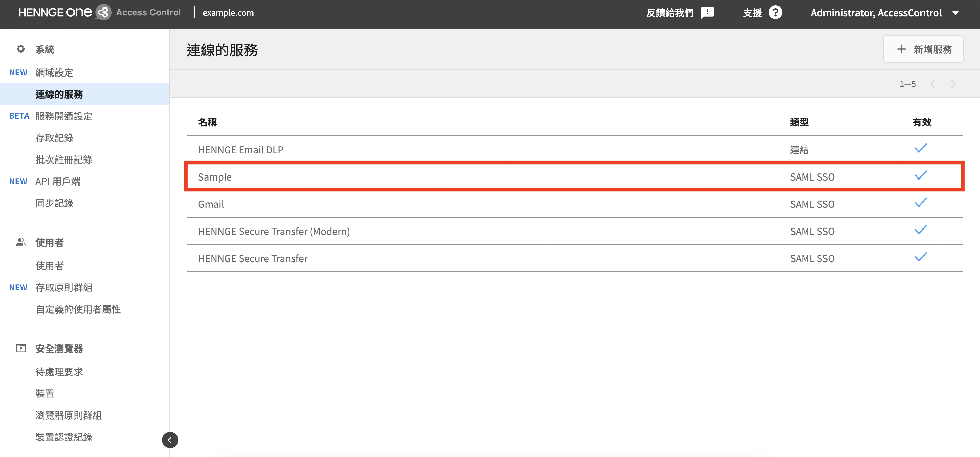Open 自定義的使用者屬性 in the sidebar

(78, 309)
